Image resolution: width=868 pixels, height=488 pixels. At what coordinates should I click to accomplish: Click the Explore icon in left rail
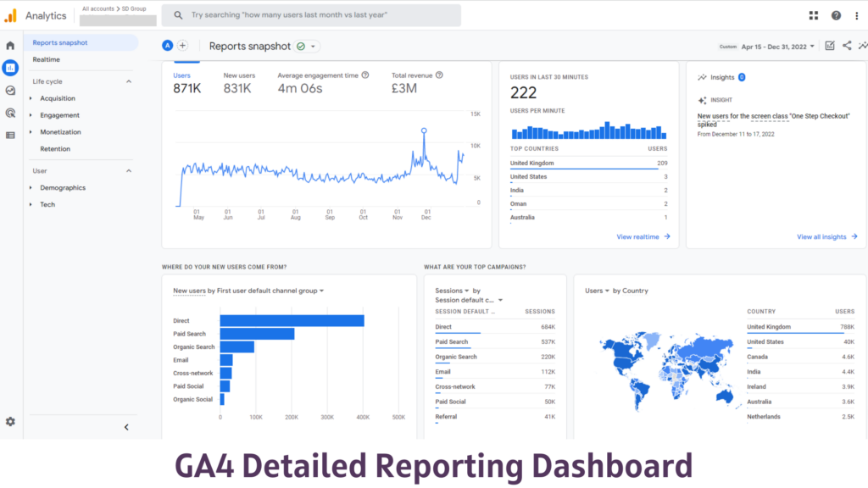pos(10,91)
